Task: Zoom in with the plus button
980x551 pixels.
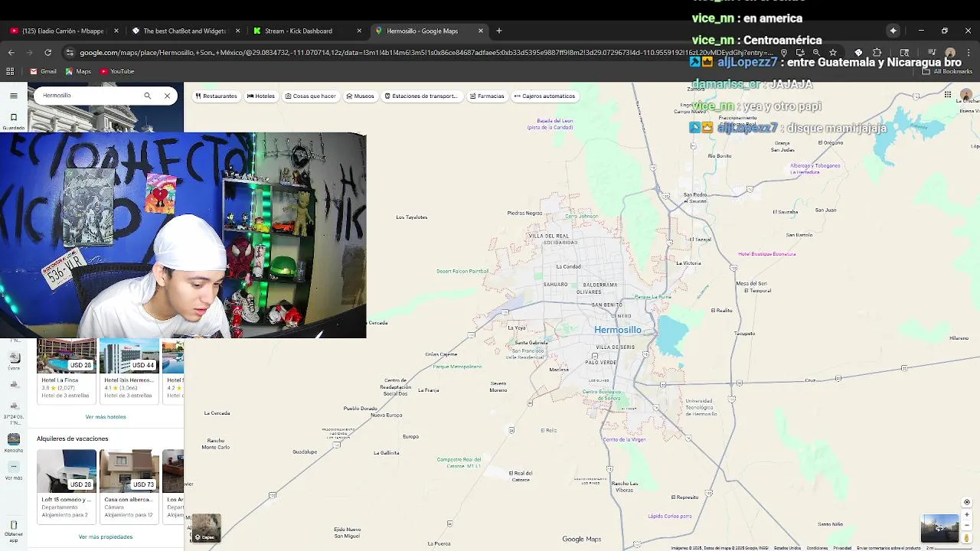Action: coord(967,514)
